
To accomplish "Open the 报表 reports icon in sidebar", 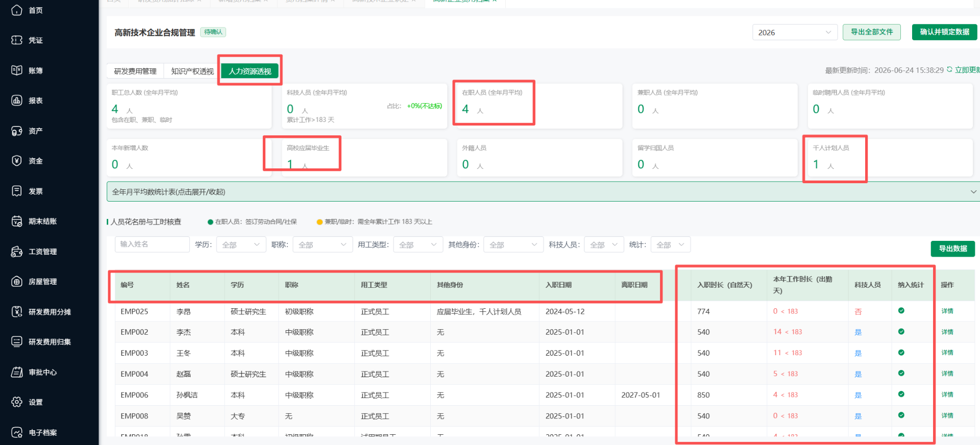I will pyautogui.click(x=17, y=101).
